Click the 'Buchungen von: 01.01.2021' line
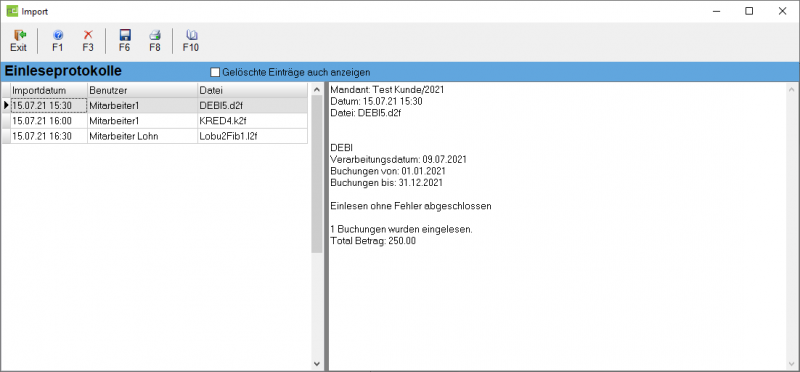The width and height of the screenshot is (800, 372). tap(388, 171)
